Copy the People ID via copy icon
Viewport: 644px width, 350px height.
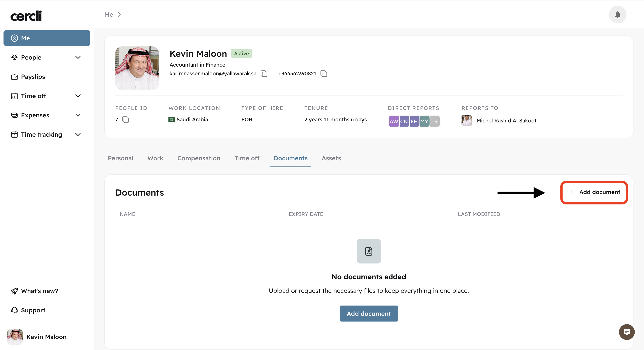(126, 120)
